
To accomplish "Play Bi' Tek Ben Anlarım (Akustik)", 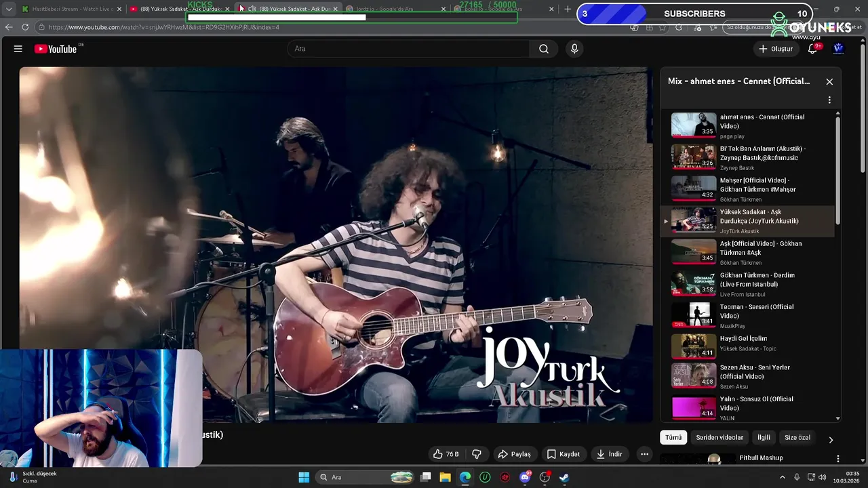I will tap(747, 158).
